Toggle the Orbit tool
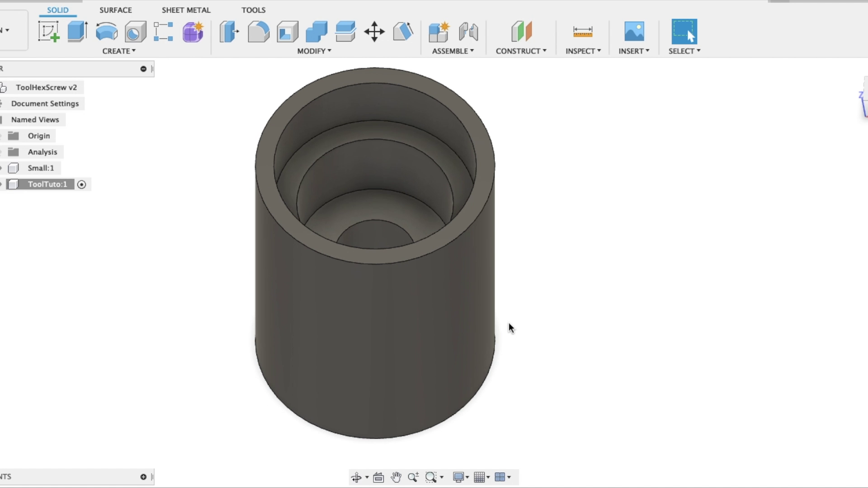 pos(357,477)
